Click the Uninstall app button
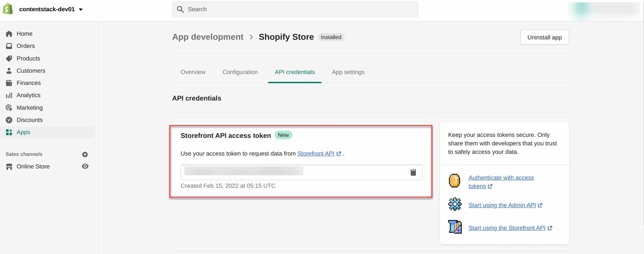This screenshot has height=254, width=644. [x=545, y=37]
